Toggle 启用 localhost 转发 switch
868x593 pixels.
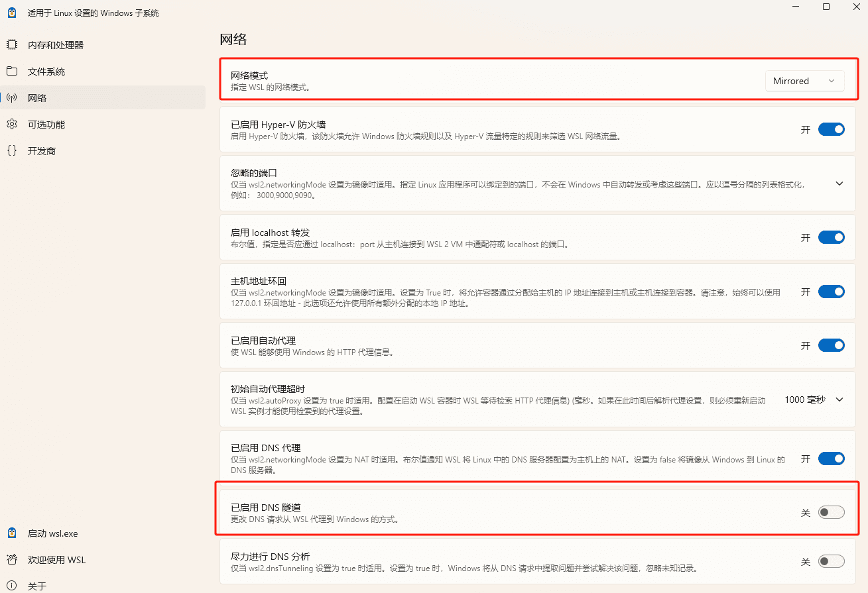pyautogui.click(x=831, y=237)
